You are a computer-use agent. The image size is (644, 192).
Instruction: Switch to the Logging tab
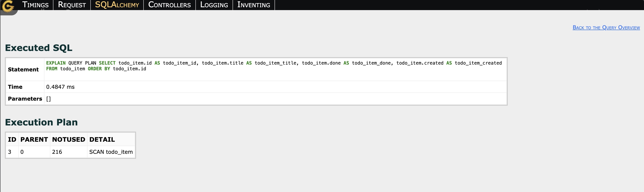click(x=214, y=5)
